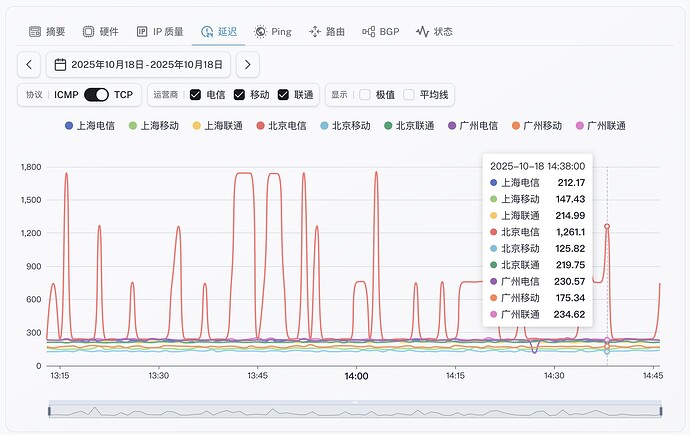
Task: Select the TCP protocol label
Action: [123, 95]
